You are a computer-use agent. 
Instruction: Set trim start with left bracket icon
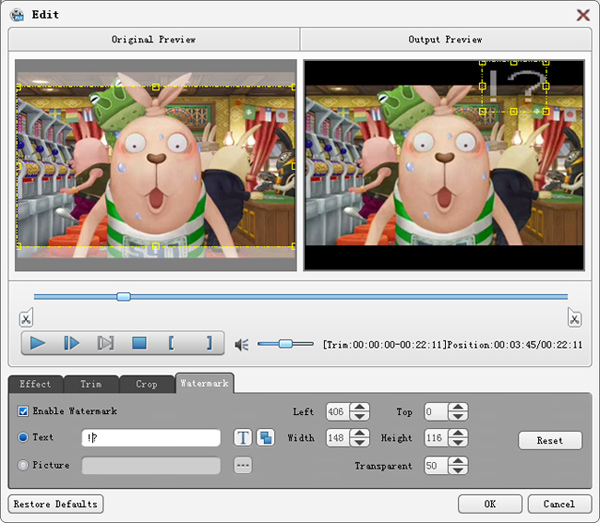171,343
